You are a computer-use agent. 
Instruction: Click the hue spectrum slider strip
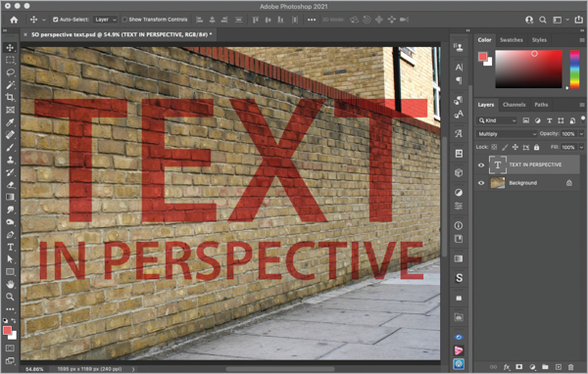pos(574,70)
